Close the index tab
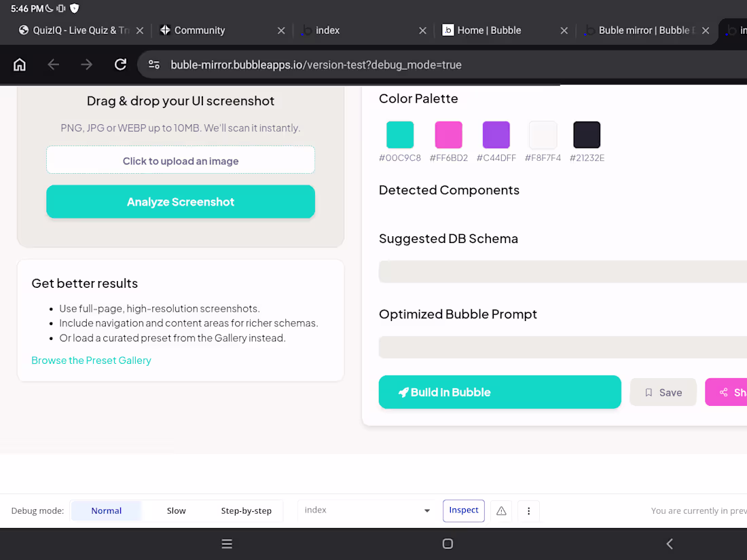Screen dimensions: 747x560 point(422,31)
